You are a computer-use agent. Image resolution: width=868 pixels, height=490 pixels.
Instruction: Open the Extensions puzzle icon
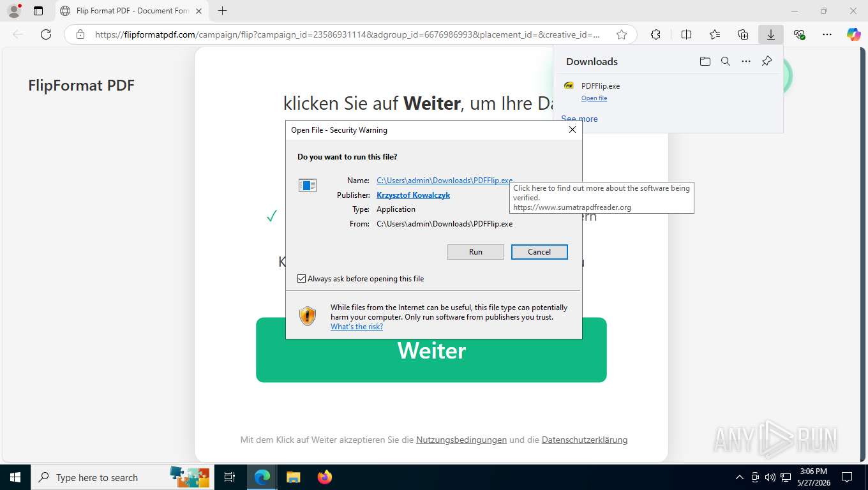(655, 34)
